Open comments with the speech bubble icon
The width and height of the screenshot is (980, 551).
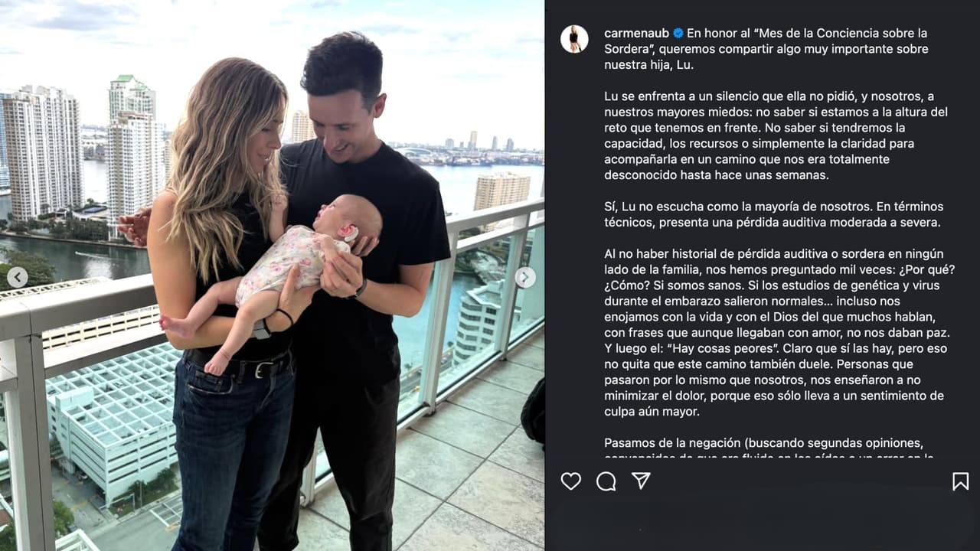[x=606, y=481]
